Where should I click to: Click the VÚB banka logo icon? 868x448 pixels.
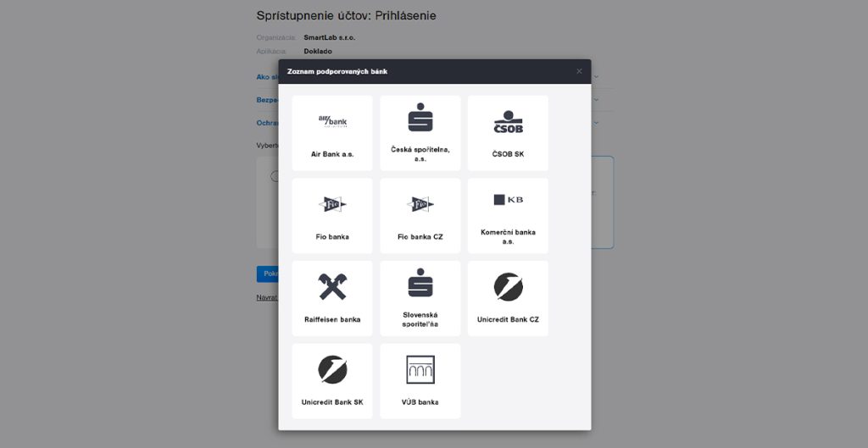click(x=420, y=369)
